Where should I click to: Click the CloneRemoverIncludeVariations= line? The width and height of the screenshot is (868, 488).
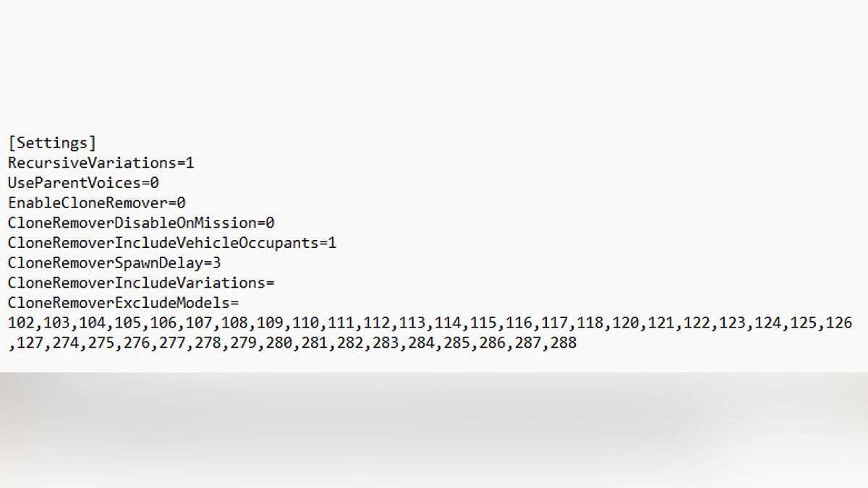point(141,283)
